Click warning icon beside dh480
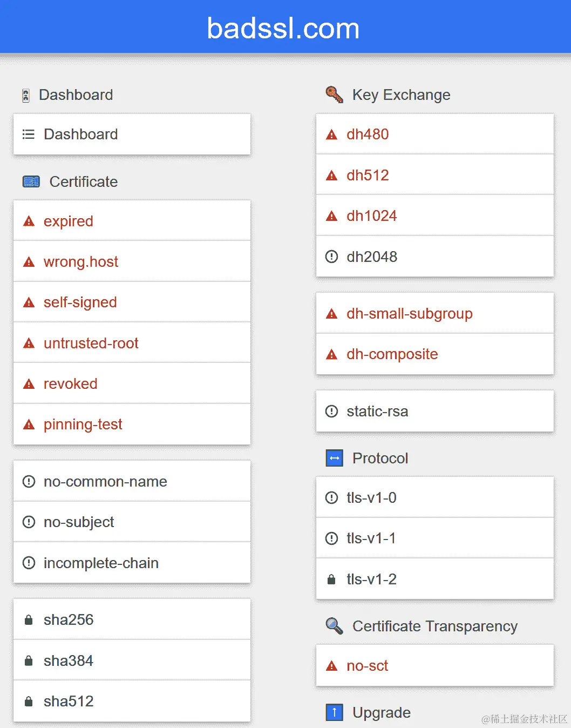The width and height of the screenshot is (571, 728). tap(332, 134)
